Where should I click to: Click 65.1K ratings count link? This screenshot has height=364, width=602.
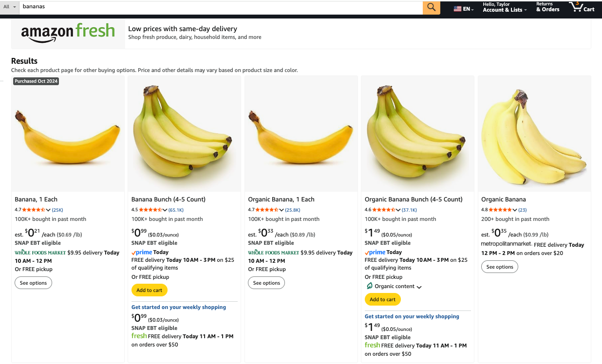pyautogui.click(x=176, y=210)
